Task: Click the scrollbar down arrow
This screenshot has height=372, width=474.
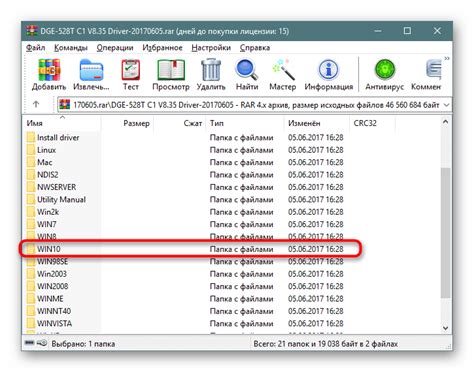Action: (x=446, y=328)
